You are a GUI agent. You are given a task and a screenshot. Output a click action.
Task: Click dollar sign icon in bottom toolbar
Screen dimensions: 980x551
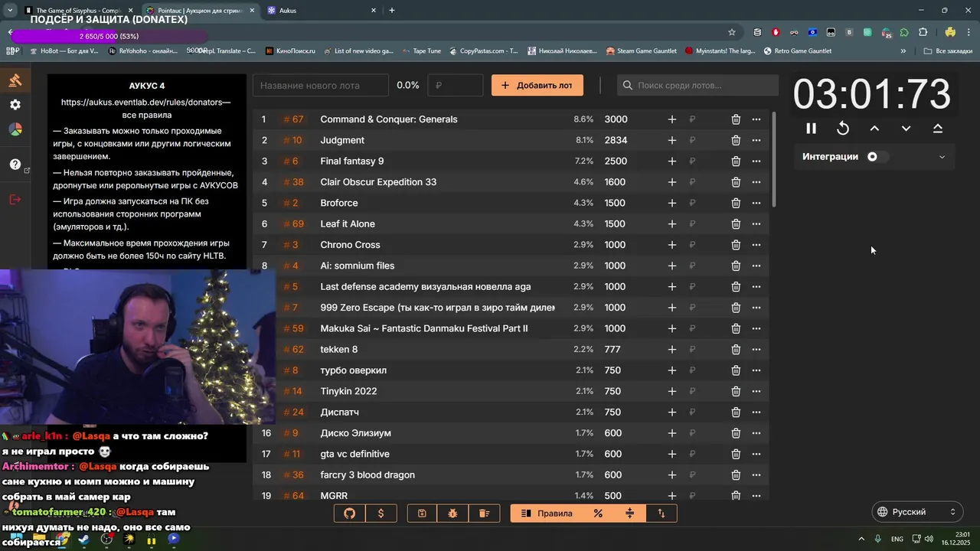tap(381, 514)
